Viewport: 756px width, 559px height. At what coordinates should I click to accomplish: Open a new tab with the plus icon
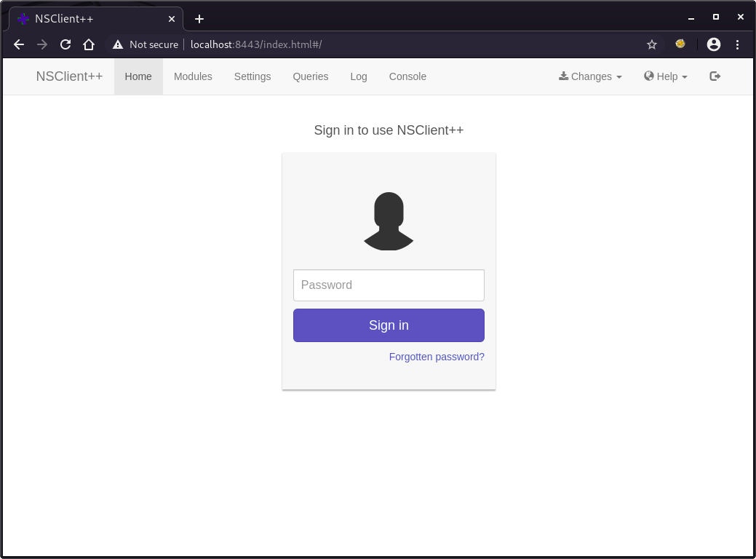tap(199, 19)
